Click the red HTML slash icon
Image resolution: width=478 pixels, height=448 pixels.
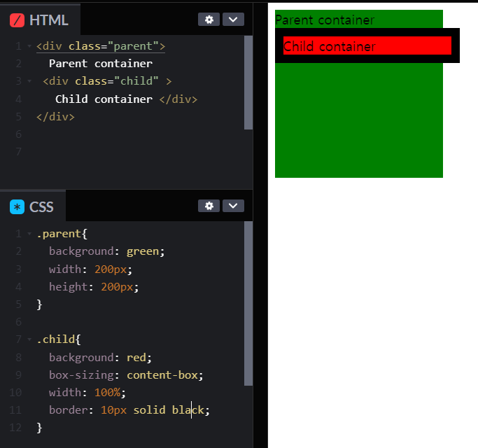[x=17, y=20]
